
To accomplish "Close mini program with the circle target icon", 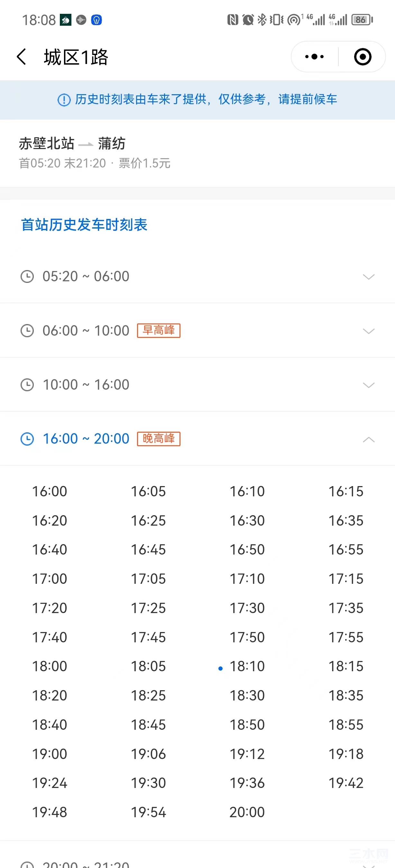I will pos(363,57).
